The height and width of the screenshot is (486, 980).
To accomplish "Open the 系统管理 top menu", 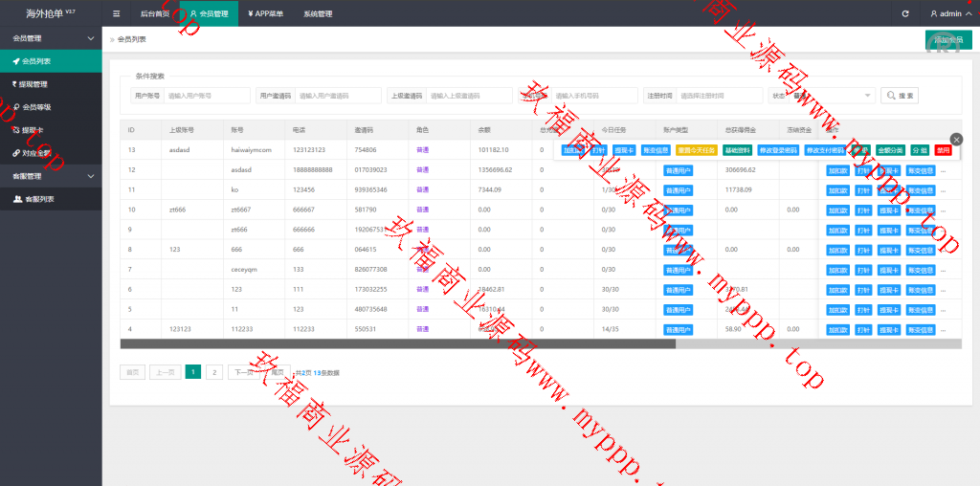I will click(x=317, y=13).
